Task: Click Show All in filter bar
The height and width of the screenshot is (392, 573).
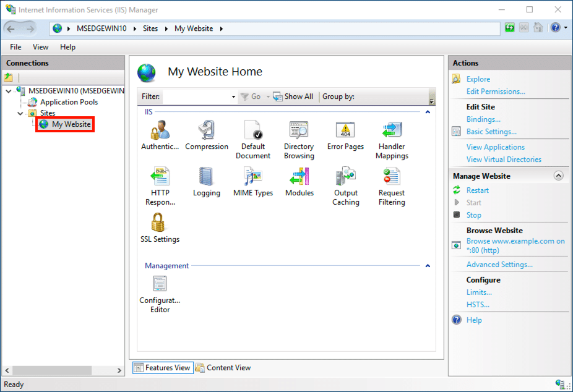Action: click(x=293, y=96)
